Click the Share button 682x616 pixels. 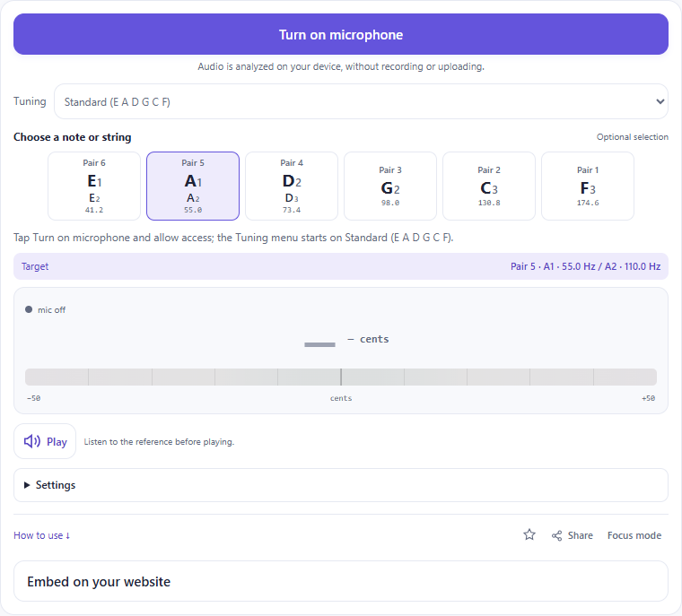[x=572, y=535]
